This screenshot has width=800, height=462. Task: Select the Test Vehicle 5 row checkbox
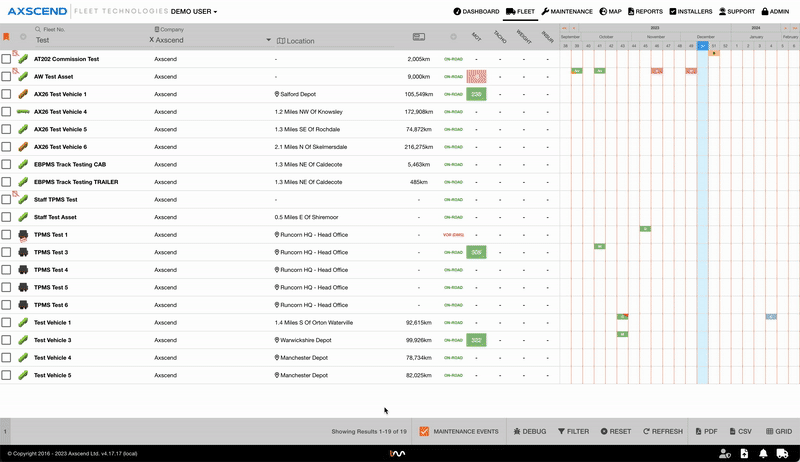[x=7, y=375]
